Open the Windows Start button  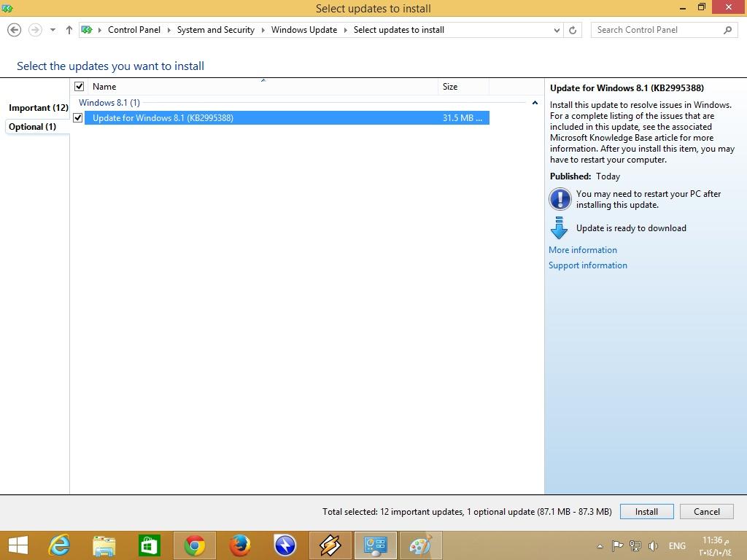click(x=18, y=545)
